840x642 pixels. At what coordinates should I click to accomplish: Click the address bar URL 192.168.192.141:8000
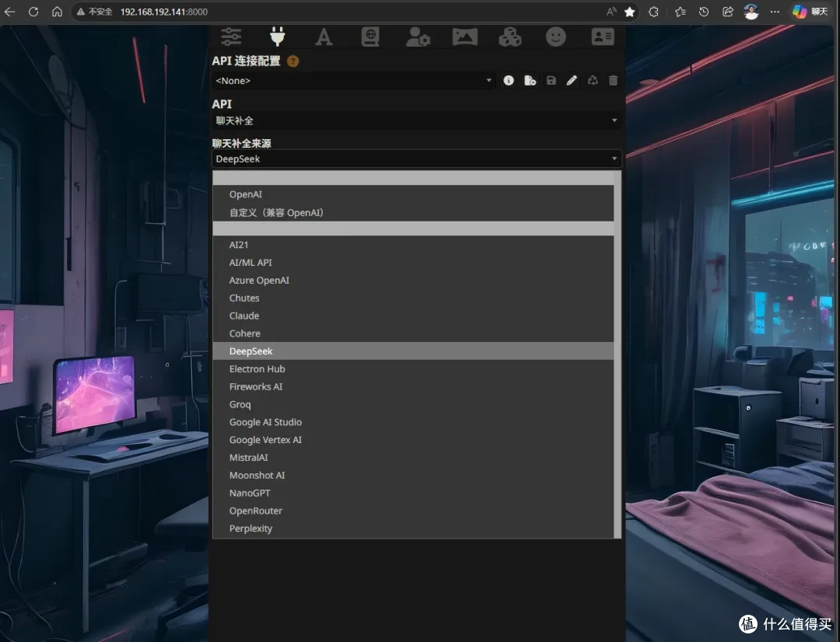click(164, 12)
